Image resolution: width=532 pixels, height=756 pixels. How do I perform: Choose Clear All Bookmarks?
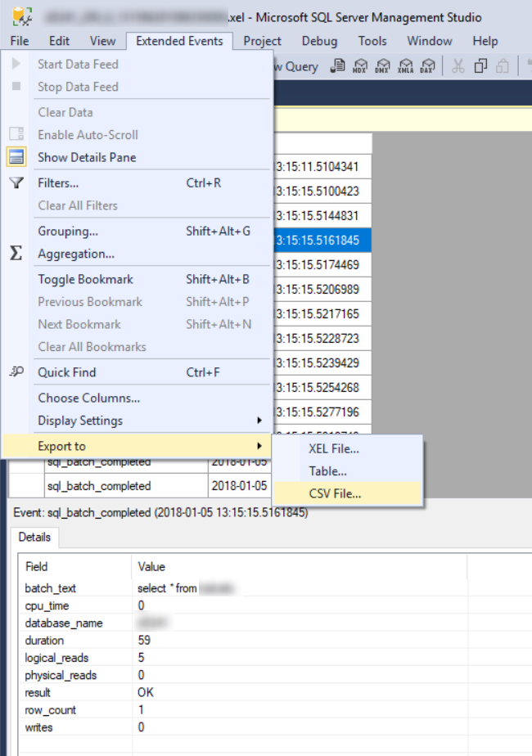coord(138,347)
